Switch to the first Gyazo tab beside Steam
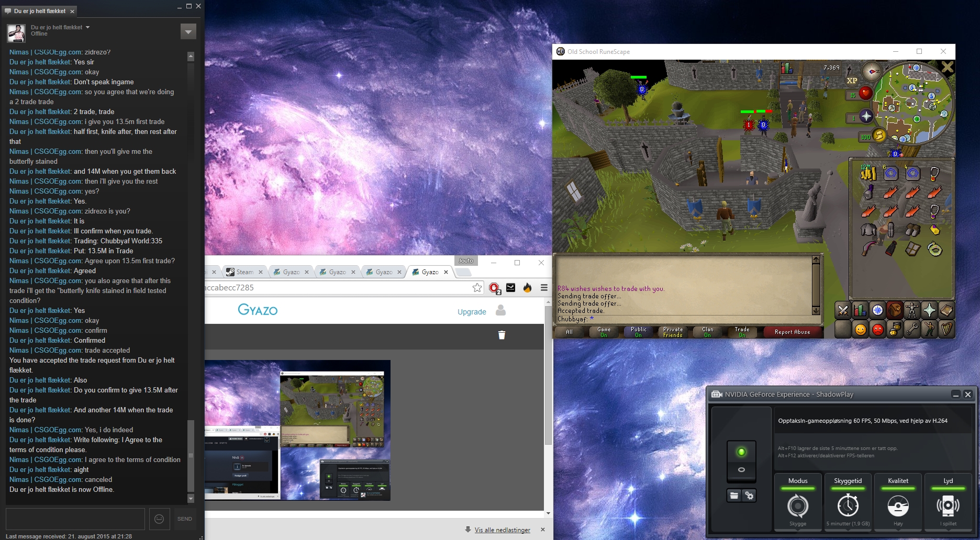Screen dimensions: 980x540 point(291,272)
